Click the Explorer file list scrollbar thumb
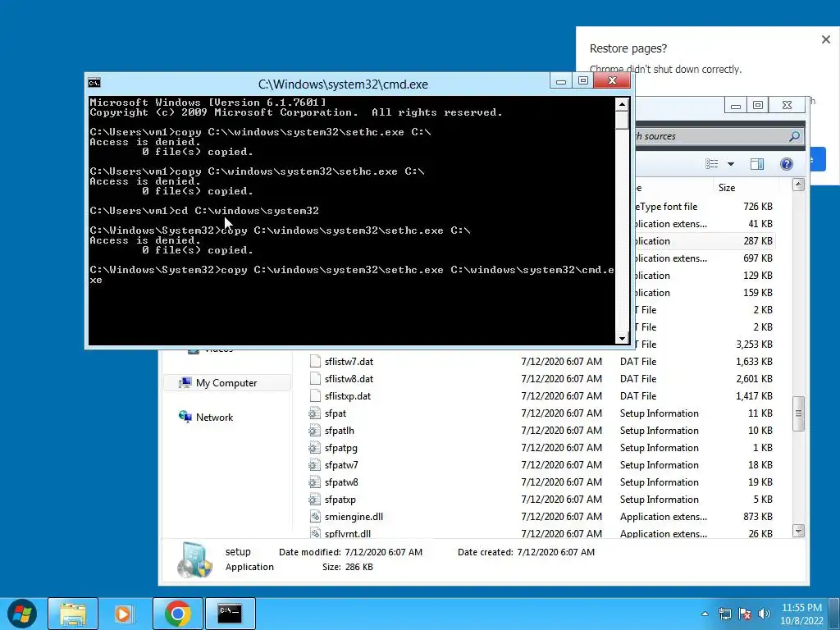 click(x=798, y=413)
